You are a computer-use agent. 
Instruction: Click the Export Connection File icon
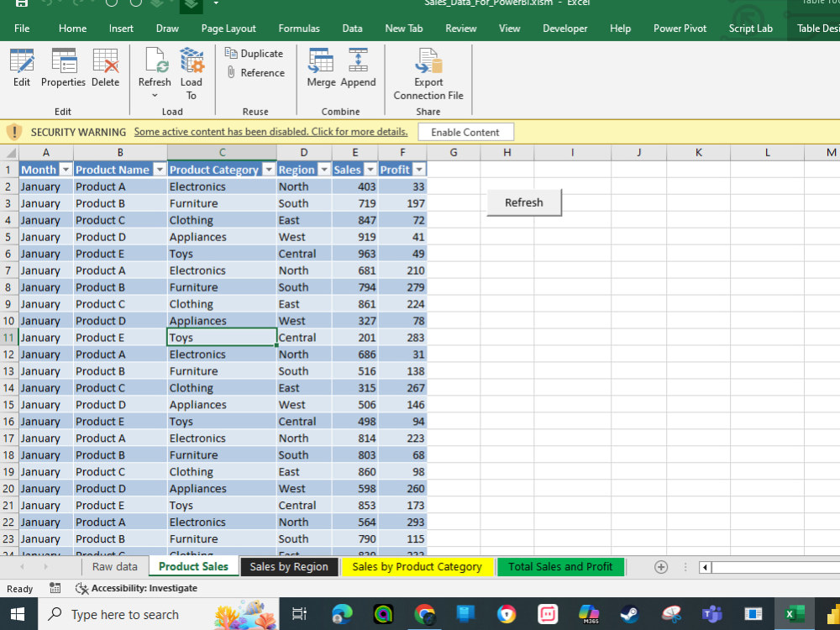(x=428, y=60)
